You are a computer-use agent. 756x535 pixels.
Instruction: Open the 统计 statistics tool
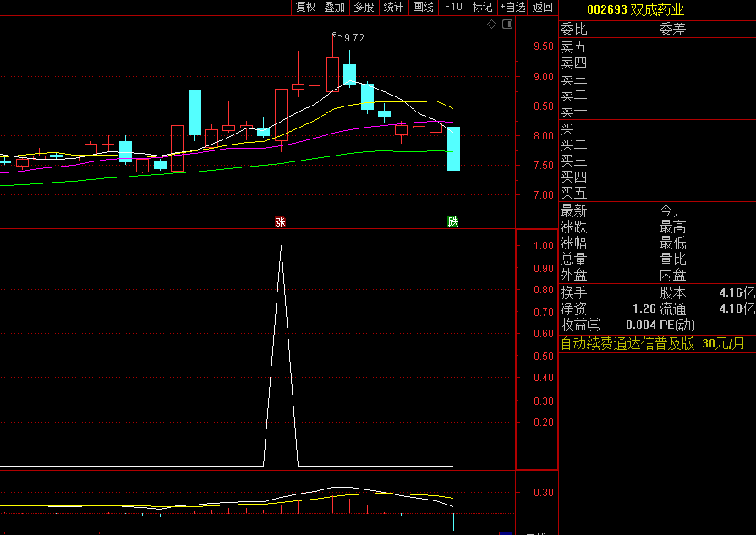(393, 8)
